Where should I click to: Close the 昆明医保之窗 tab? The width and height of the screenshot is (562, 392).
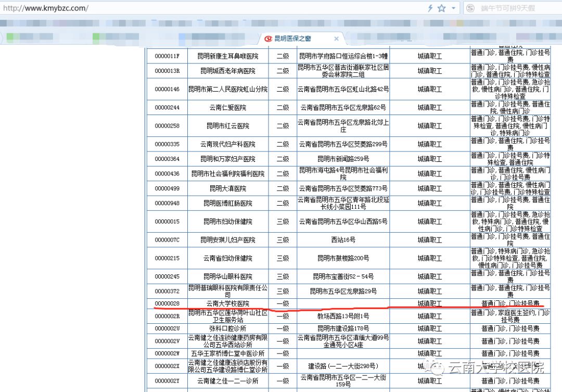(x=336, y=39)
